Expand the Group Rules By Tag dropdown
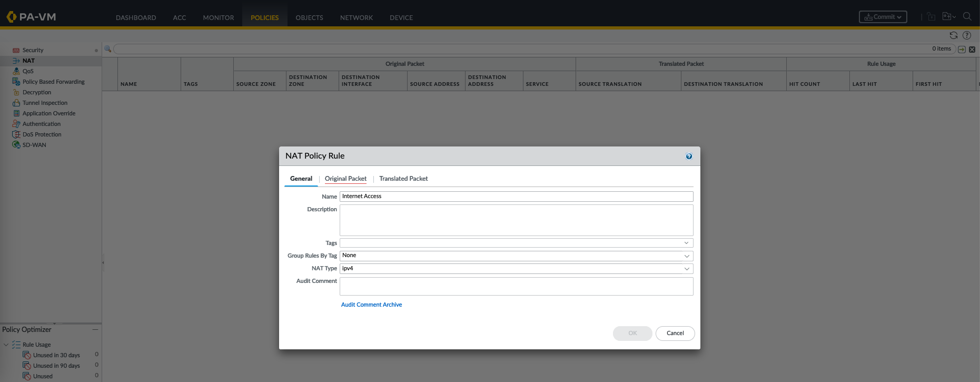Image resolution: width=980 pixels, height=382 pixels. [x=686, y=256]
